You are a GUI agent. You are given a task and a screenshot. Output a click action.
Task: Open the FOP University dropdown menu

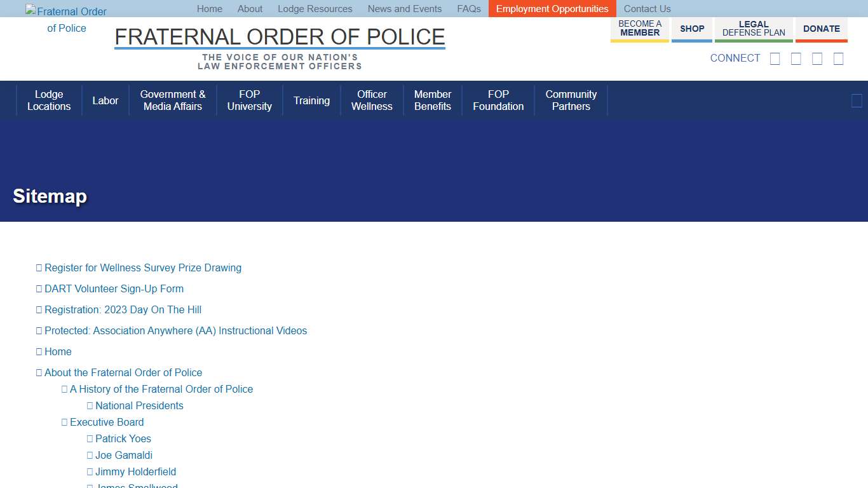pyautogui.click(x=249, y=100)
